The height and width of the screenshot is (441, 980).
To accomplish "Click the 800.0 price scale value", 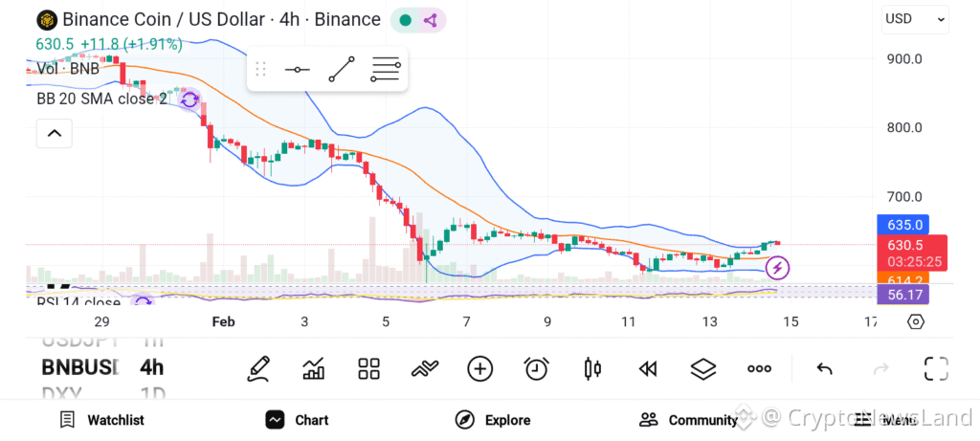I will [905, 128].
